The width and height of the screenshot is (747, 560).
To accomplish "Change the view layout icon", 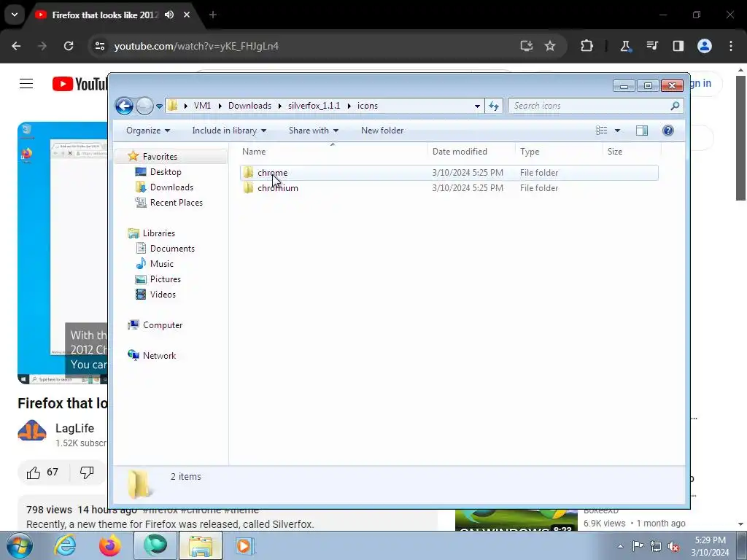I will pyautogui.click(x=601, y=131).
